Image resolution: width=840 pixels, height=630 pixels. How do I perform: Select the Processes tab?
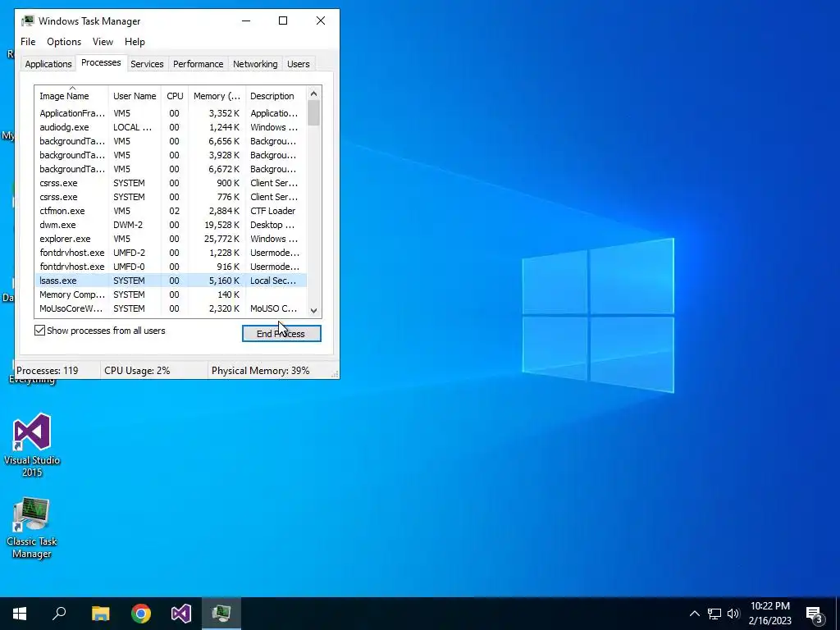101,62
